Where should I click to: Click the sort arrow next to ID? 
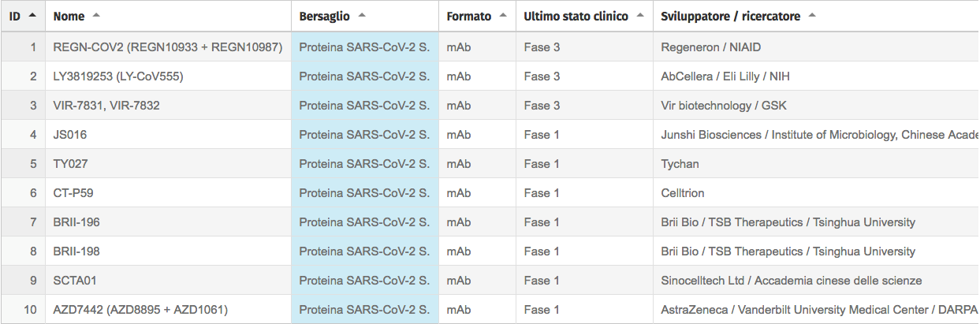coord(32,16)
